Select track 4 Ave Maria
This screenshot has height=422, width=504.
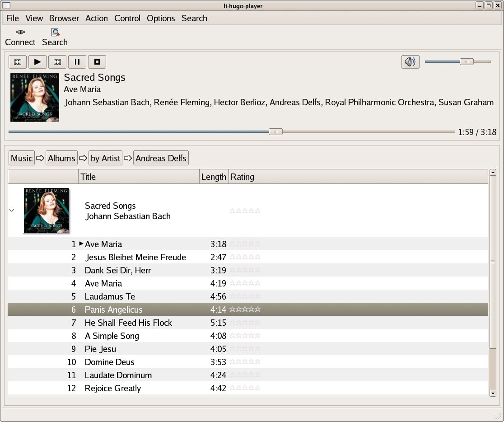point(248,283)
